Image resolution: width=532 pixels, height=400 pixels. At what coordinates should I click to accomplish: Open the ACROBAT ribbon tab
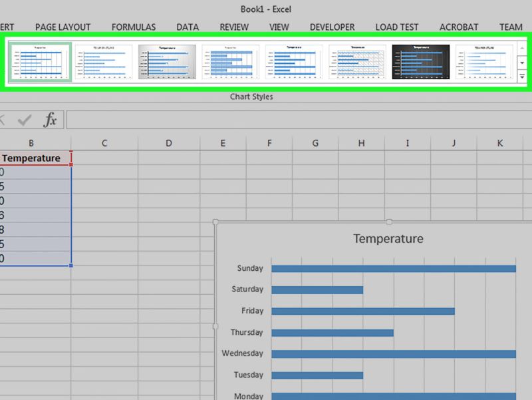[x=459, y=27]
